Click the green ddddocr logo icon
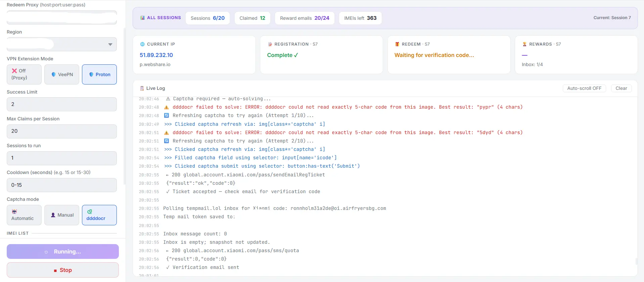 [x=90, y=212]
